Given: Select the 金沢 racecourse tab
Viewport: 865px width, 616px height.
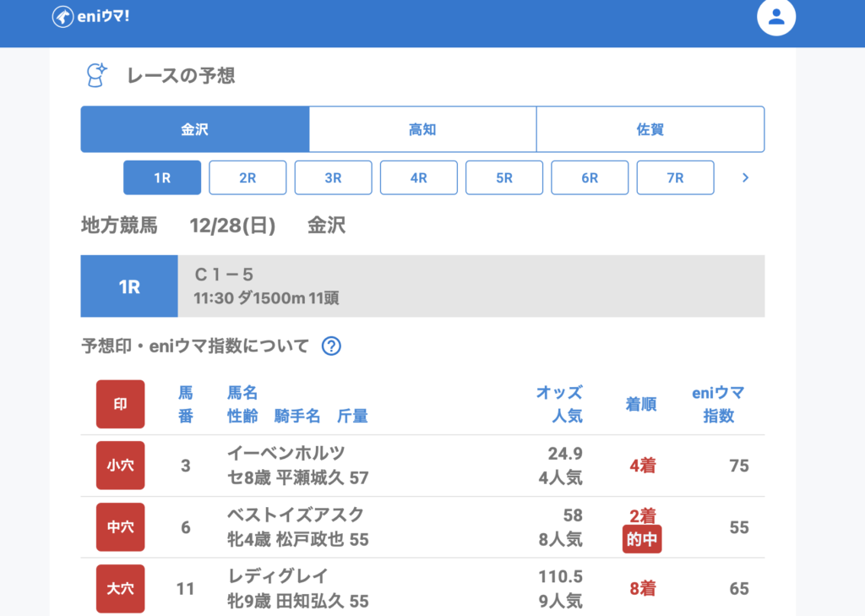Looking at the screenshot, I should pos(194,129).
